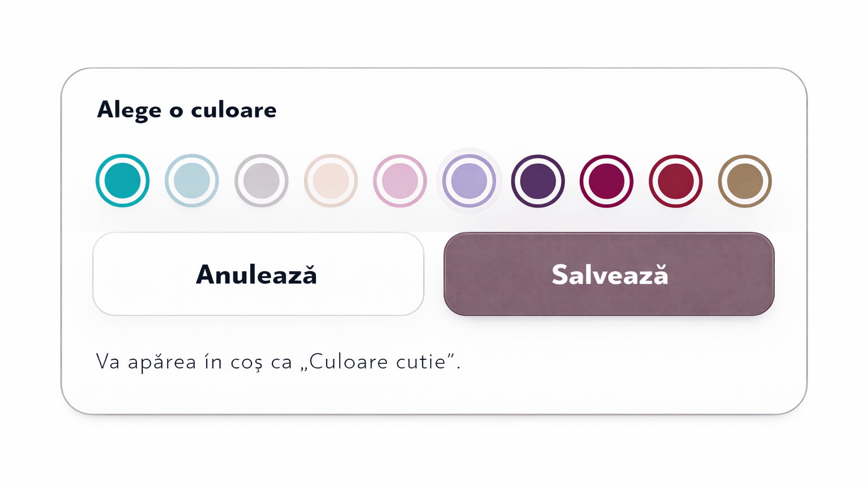Select the teal color swatch
The height and width of the screenshot is (483, 868).
(123, 181)
